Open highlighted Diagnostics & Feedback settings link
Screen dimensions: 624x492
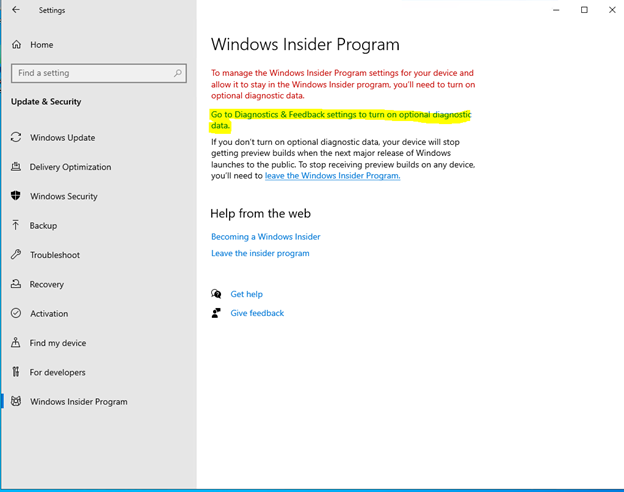[x=341, y=120]
